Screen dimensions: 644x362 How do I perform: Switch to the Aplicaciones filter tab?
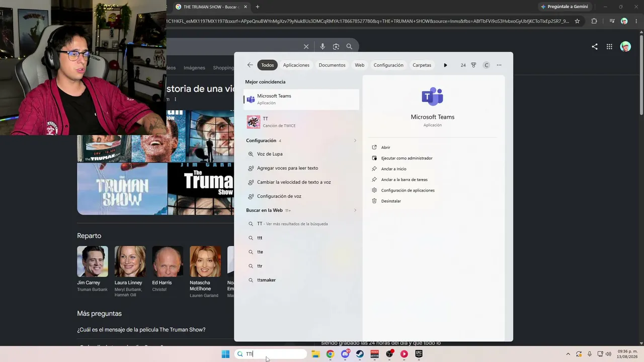tap(296, 65)
